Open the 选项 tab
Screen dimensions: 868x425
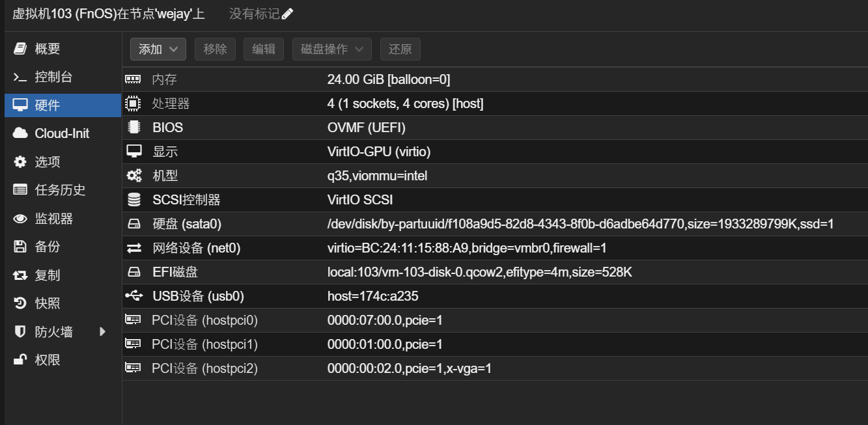click(63, 162)
